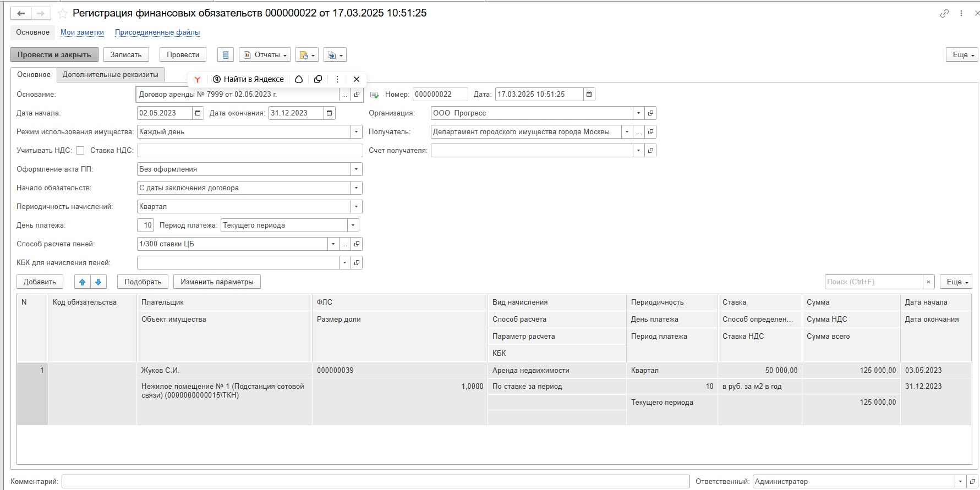Click the Подобрать button
Image resolution: width=980 pixels, height=490 pixels.
[x=143, y=282]
